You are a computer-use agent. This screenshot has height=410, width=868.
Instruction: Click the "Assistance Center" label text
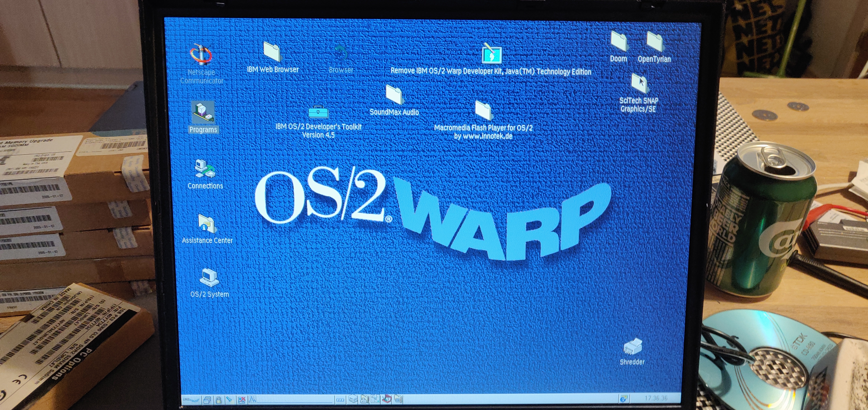click(207, 241)
